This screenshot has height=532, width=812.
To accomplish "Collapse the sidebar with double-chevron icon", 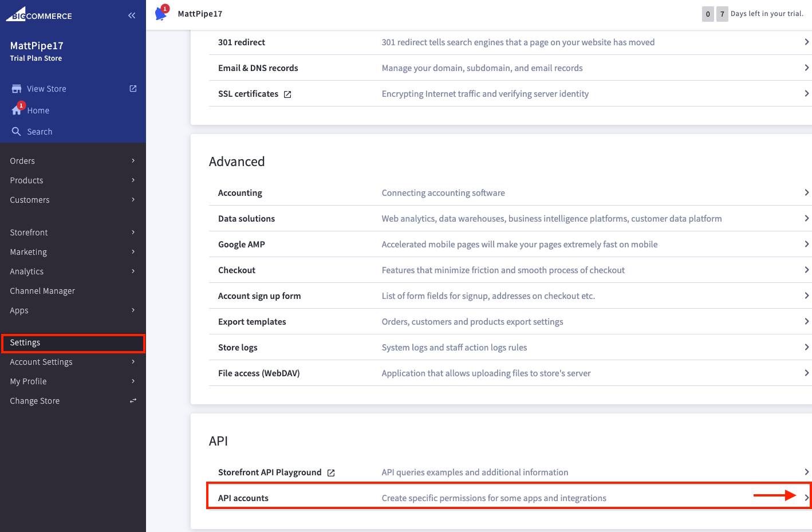I will (x=132, y=15).
